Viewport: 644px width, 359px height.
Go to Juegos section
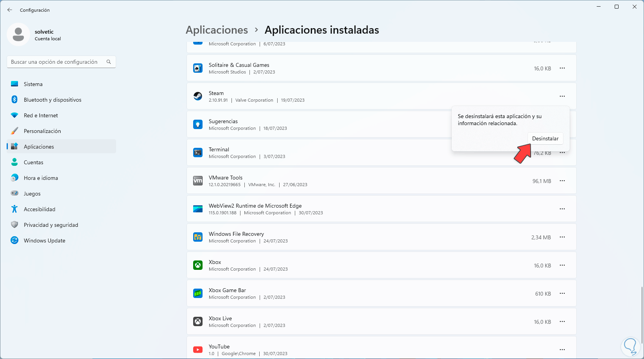click(61, 194)
